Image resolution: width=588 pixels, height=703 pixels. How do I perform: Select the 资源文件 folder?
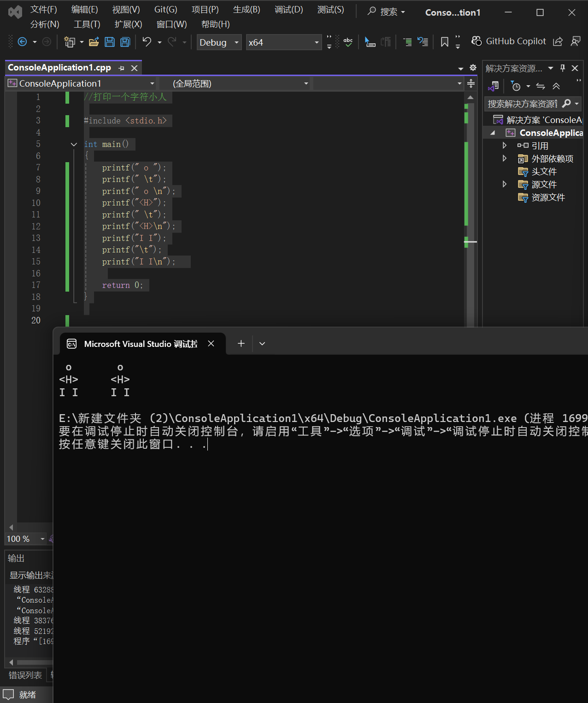[548, 197]
